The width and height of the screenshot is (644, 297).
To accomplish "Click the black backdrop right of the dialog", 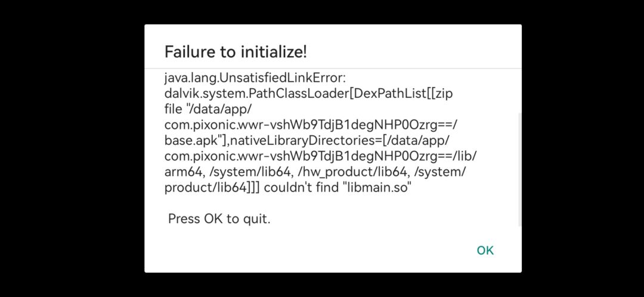I will click(x=583, y=148).
